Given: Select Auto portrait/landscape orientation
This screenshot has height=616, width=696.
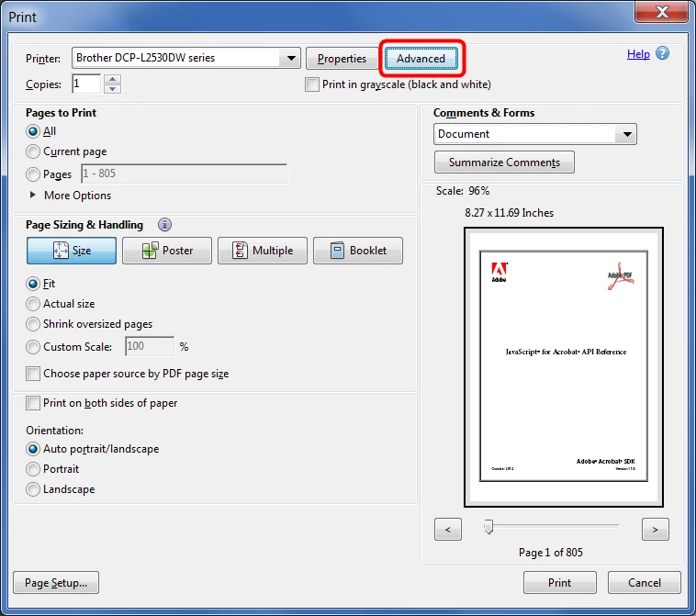Looking at the screenshot, I should [x=33, y=449].
